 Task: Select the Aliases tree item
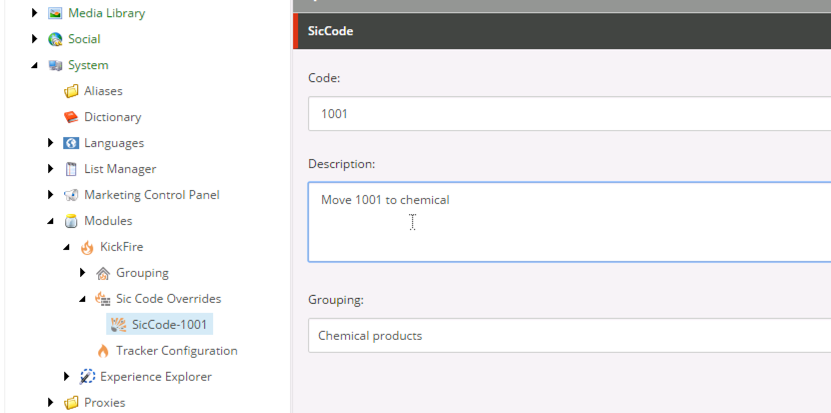pos(103,91)
